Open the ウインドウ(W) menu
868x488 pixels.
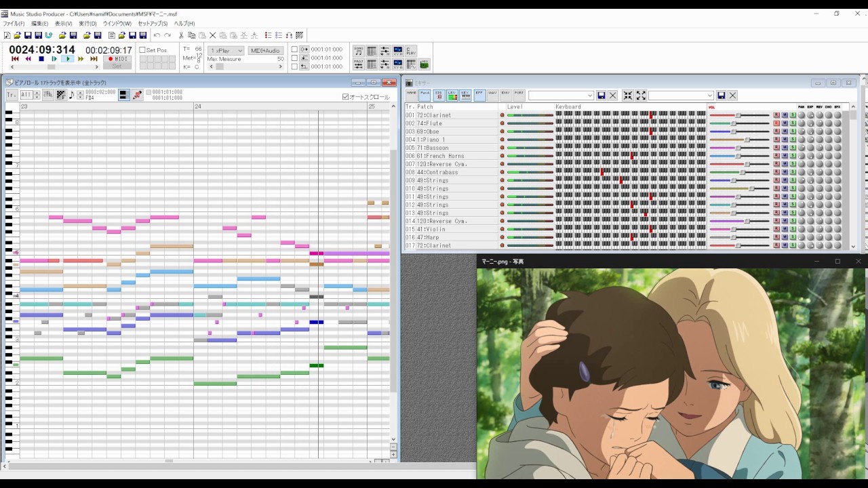117,24
